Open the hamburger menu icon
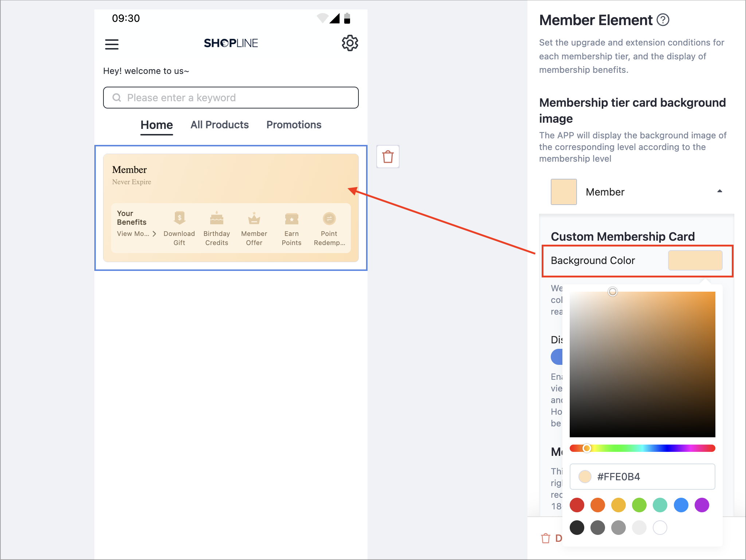This screenshot has width=746, height=560. pyautogui.click(x=112, y=44)
